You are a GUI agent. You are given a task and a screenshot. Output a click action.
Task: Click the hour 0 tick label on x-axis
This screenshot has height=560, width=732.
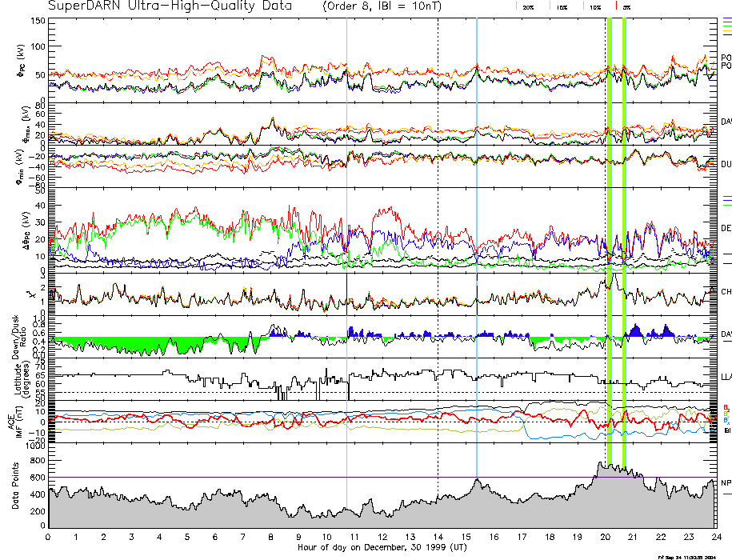pyautogui.click(x=49, y=537)
